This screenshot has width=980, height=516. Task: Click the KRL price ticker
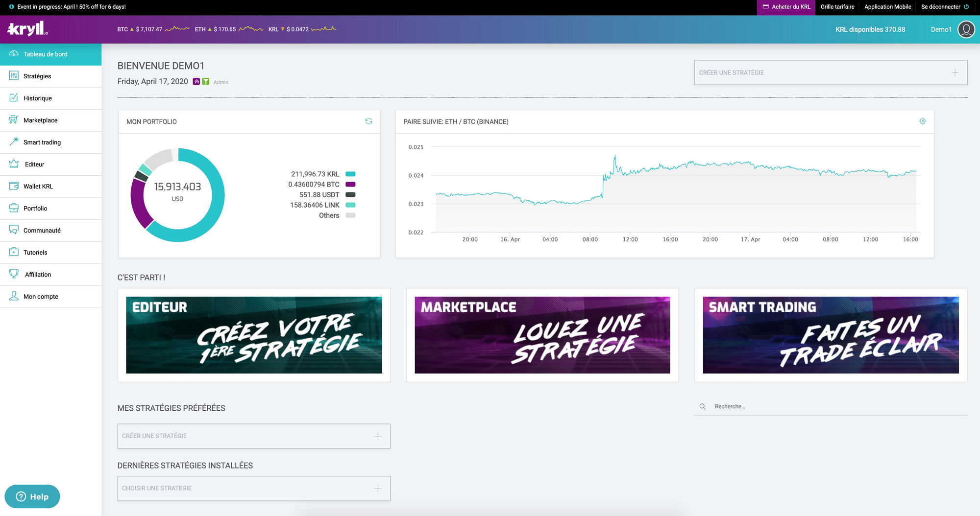tap(302, 29)
